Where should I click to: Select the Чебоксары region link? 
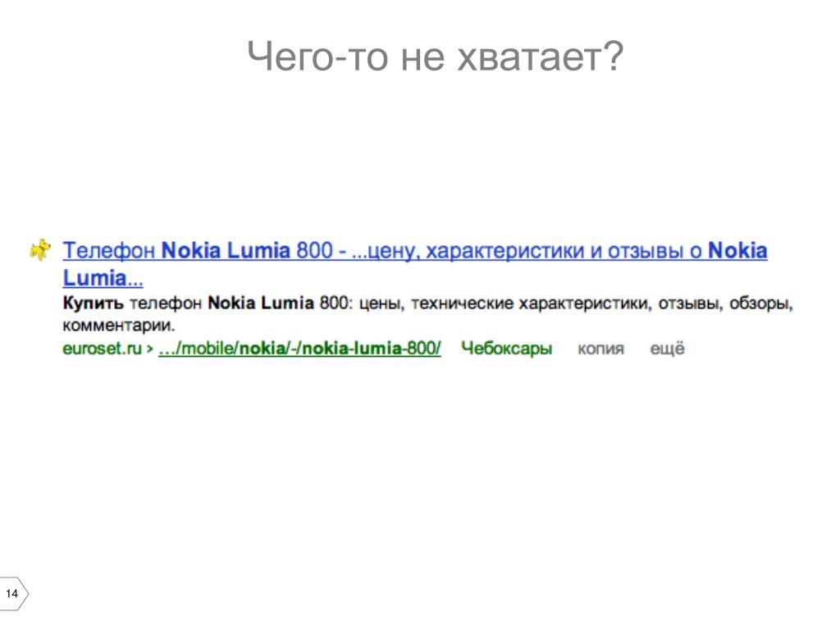(506, 349)
